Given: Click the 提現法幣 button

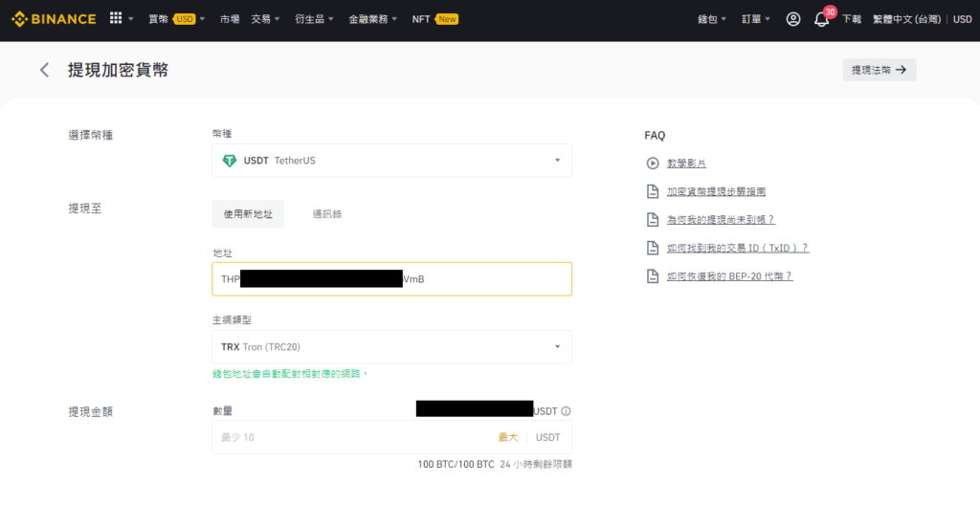Looking at the screenshot, I should point(879,70).
